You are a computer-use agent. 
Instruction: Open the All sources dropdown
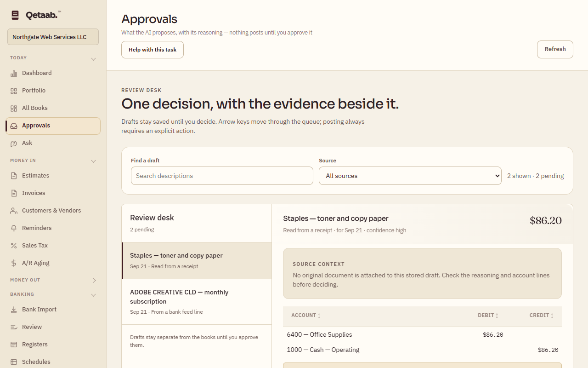click(410, 176)
